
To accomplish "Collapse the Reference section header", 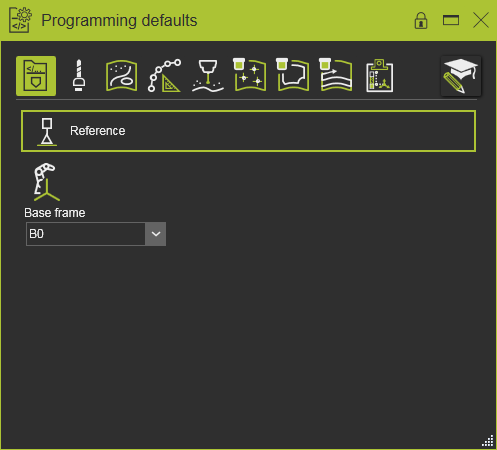I will point(248,131).
